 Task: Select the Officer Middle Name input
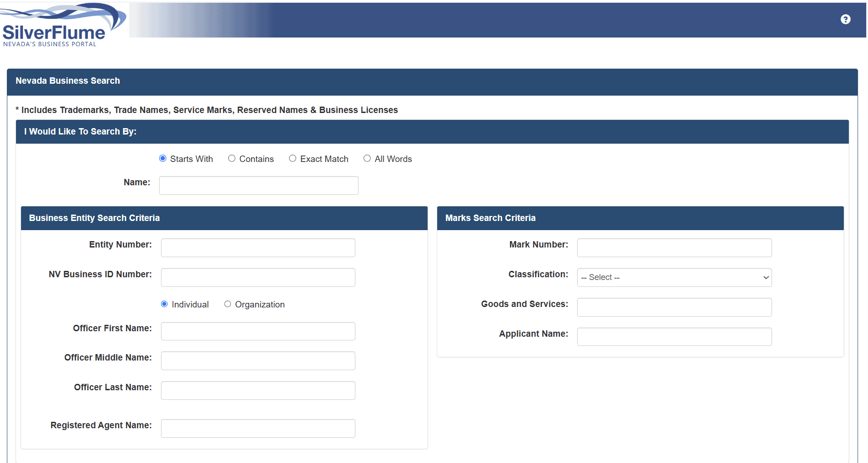coord(258,361)
